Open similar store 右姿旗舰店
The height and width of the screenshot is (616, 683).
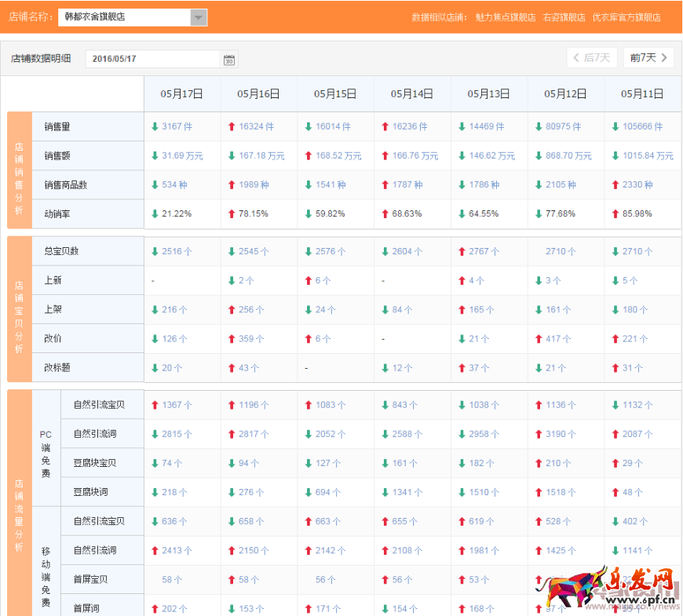pyautogui.click(x=564, y=17)
